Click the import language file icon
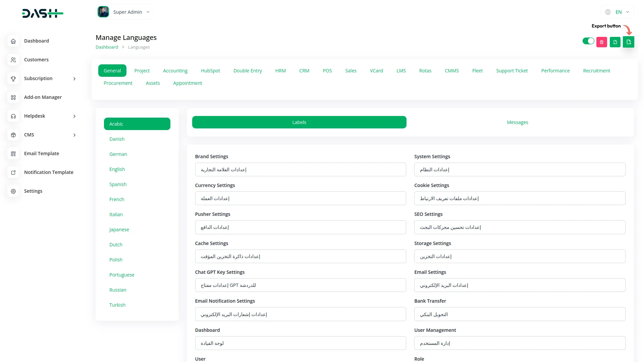Image resolution: width=644 pixels, height=362 pixels. click(615, 42)
